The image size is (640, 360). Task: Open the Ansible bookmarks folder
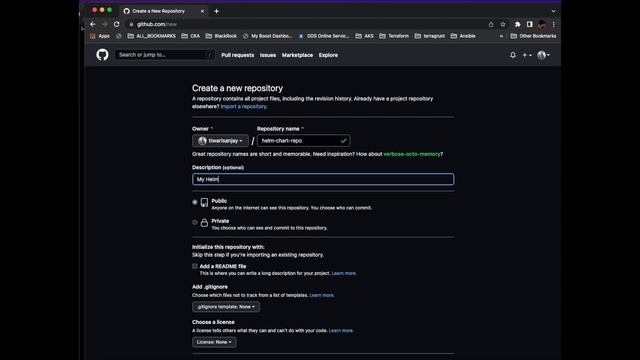pyautogui.click(x=463, y=36)
